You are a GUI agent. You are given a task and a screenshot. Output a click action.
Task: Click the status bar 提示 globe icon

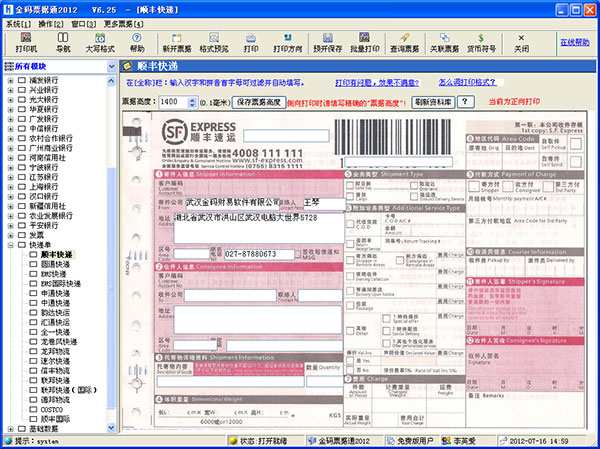(8, 441)
